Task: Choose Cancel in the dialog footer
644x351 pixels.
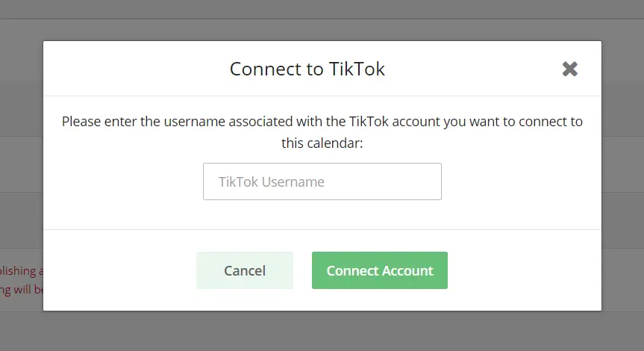Action: tap(244, 270)
